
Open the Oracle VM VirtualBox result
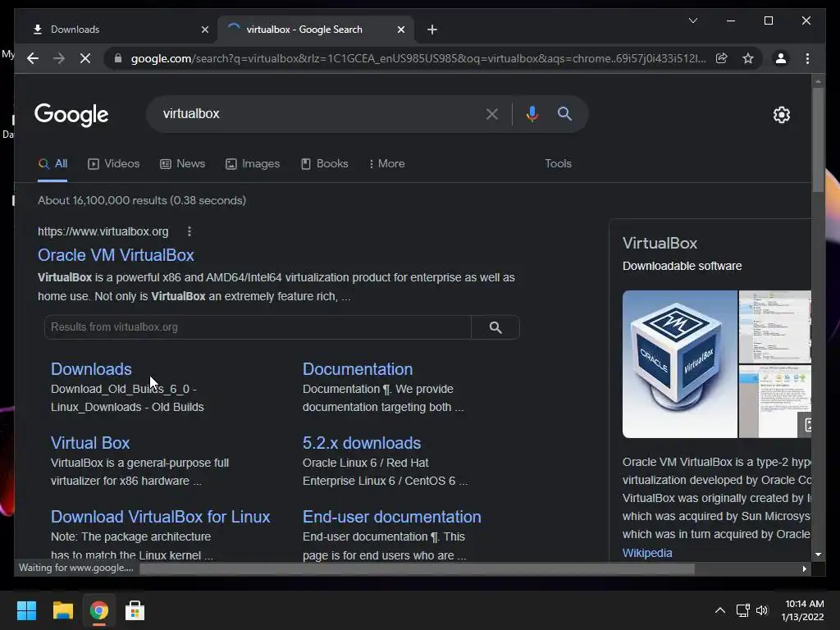click(x=116, y=255)
